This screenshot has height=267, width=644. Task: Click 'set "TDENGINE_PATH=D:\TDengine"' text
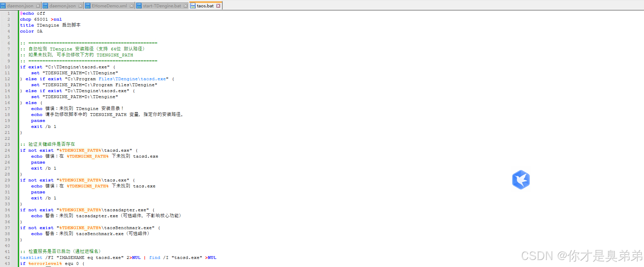(75, 97)
